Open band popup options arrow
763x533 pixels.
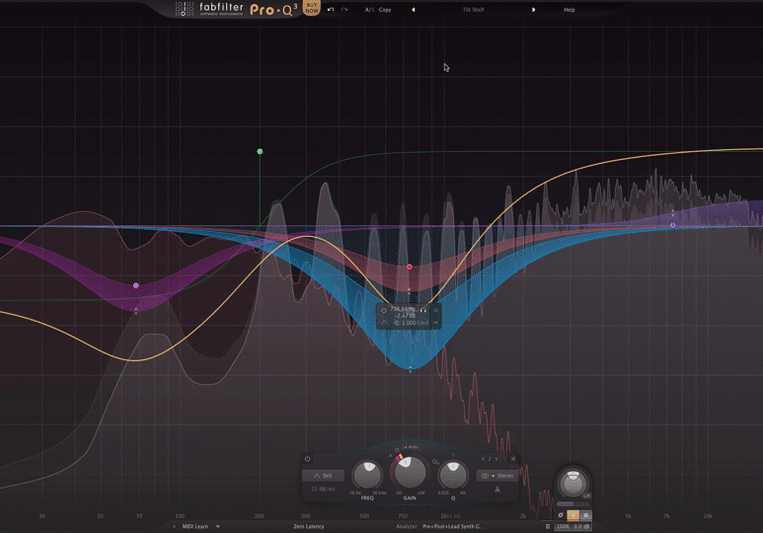436,322
